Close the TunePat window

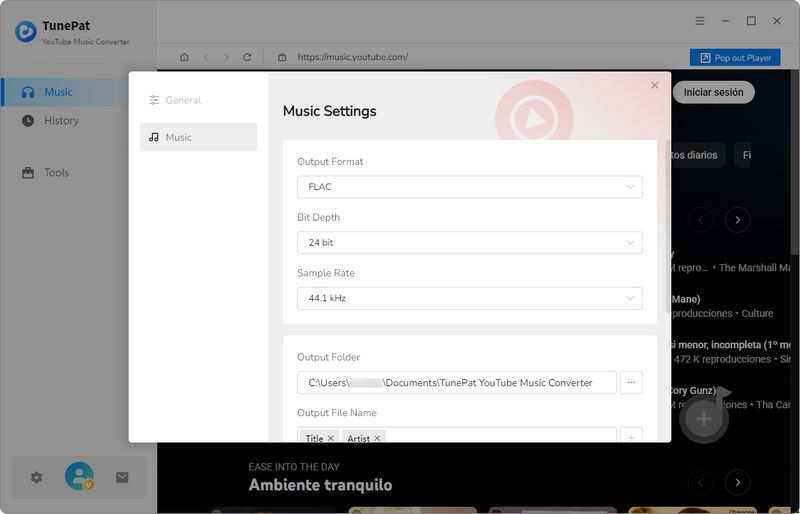777,21
